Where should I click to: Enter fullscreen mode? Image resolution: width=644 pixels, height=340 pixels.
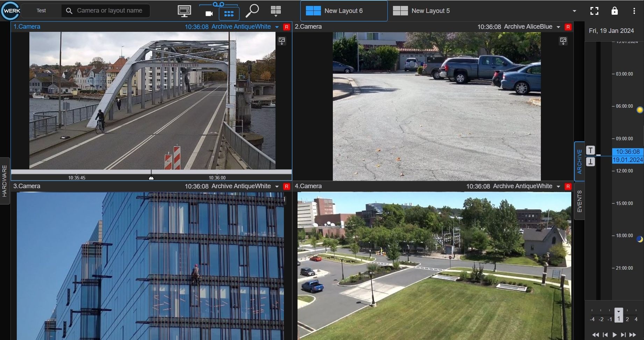click(594, 11)
